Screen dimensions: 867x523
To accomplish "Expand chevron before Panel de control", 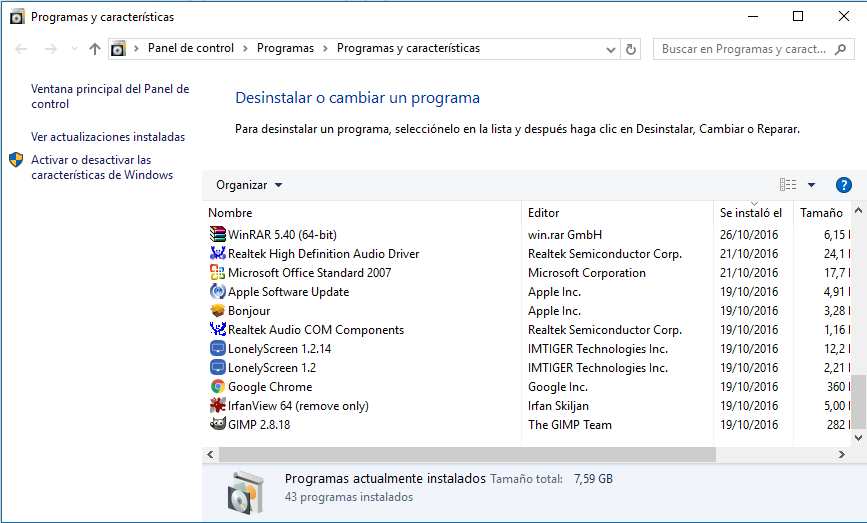I will tap(136, 49).
